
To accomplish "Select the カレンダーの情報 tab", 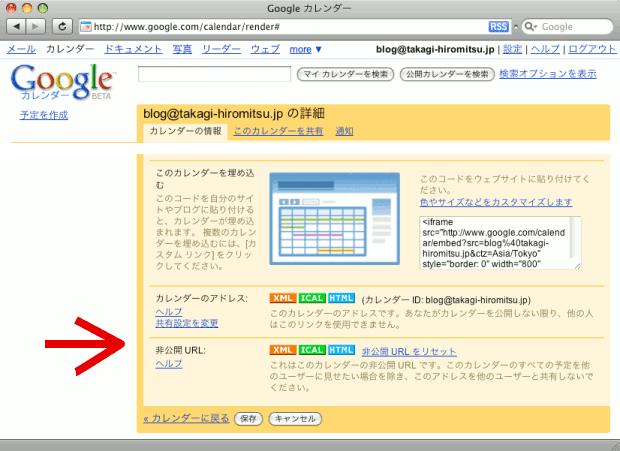I will pyautogui.click(x=185, y=131).
